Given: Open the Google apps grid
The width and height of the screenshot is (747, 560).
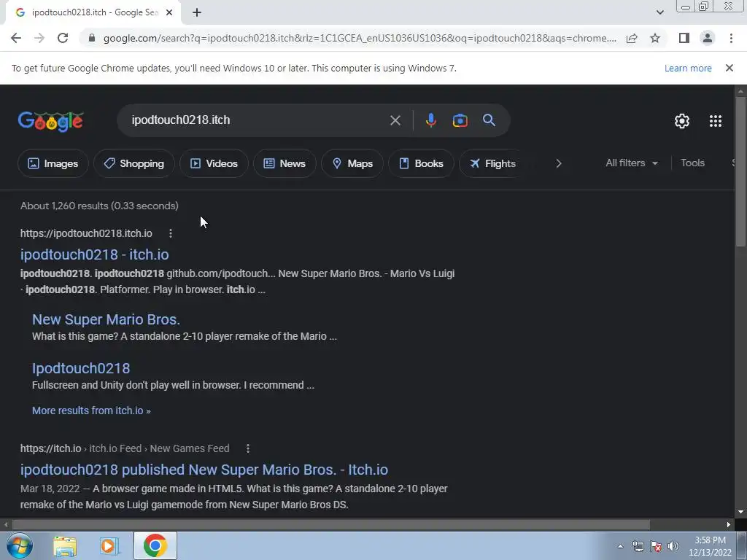Looking at the screenshot, I should [x=716, y=121].
